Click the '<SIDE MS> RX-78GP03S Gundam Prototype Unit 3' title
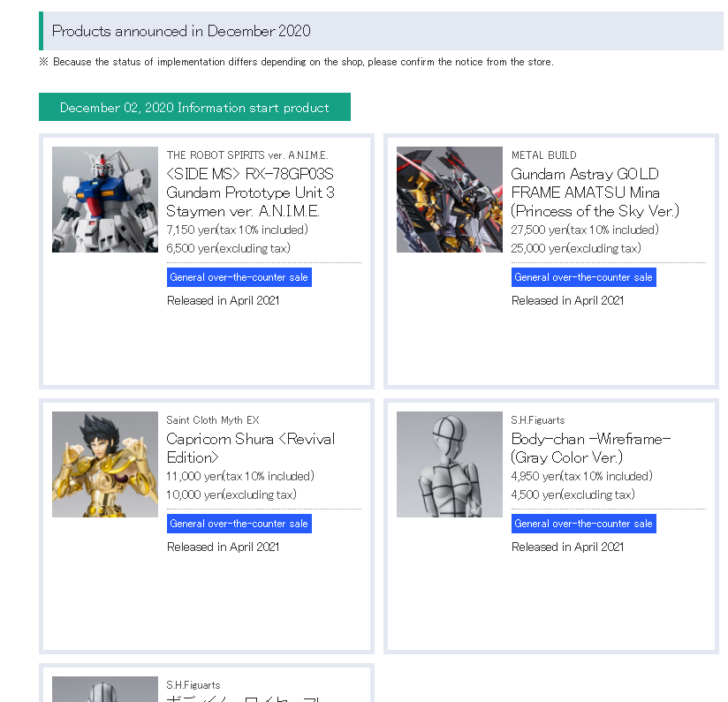 click(x=251, y=192)
